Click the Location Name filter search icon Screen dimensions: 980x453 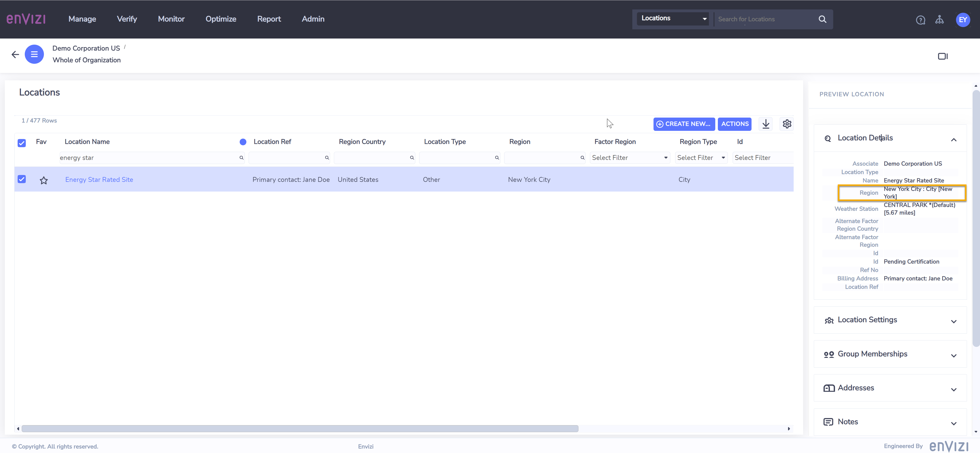[241, 158]
